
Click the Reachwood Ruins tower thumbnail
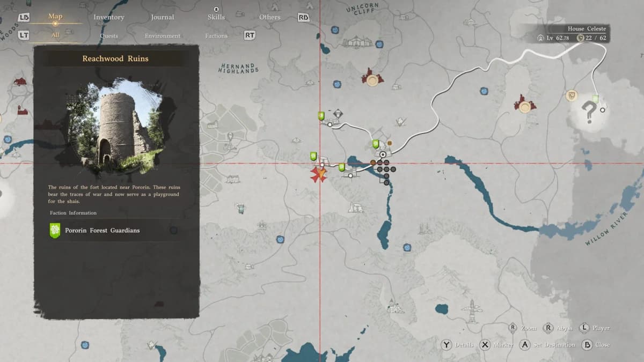[x=116, y=127]
